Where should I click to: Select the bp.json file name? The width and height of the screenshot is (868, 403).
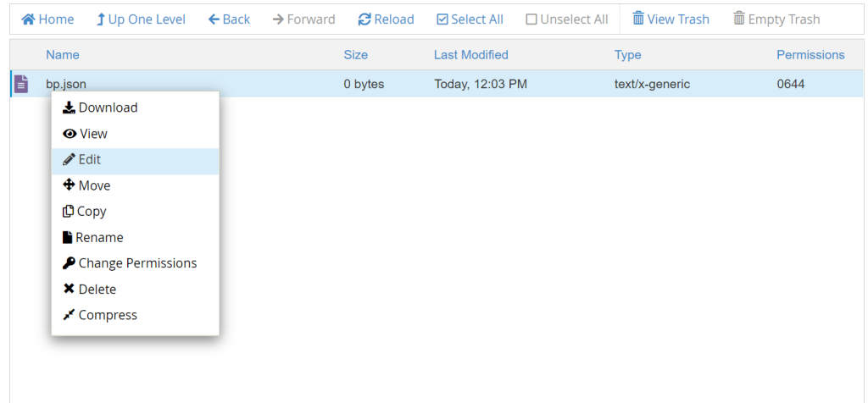[x=66, y=85]
